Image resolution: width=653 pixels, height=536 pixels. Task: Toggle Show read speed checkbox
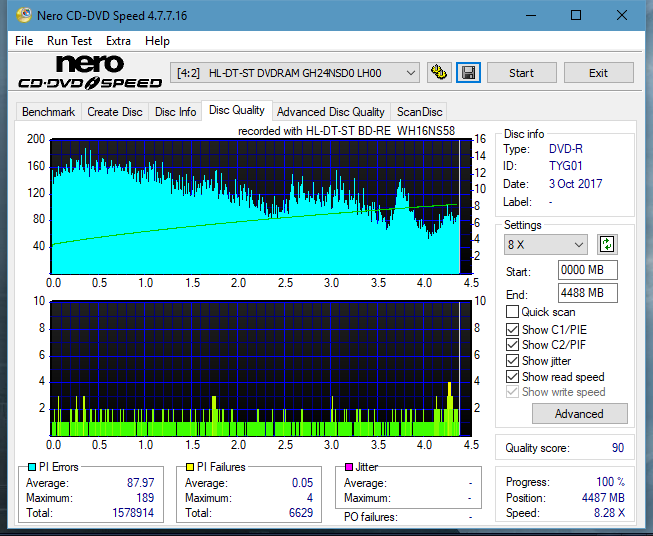pyautogui.click(x=512, y=376)
